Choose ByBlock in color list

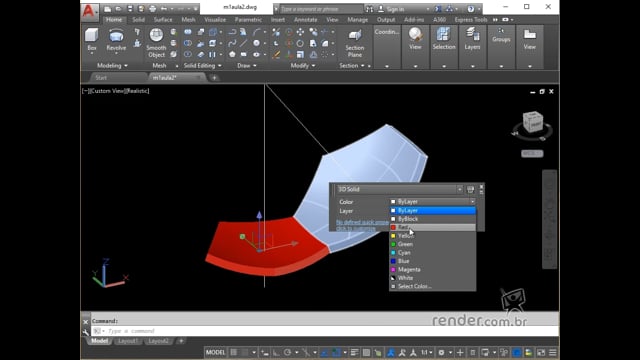pyautogui.click(x=433, y=219)
